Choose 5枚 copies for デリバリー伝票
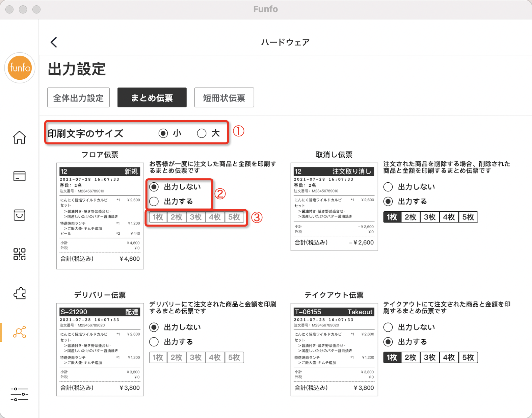Image resolution: width=532 pixels, height=418 pixels. (234, 357)
